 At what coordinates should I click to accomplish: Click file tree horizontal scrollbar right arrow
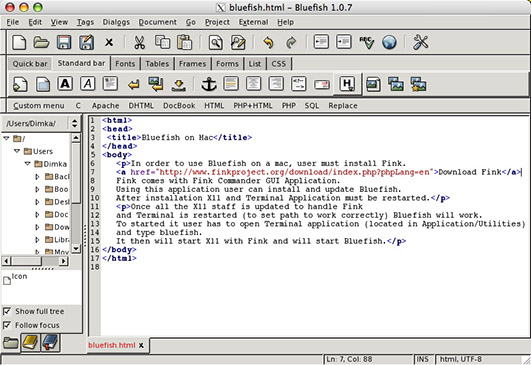tap(64, 261)
